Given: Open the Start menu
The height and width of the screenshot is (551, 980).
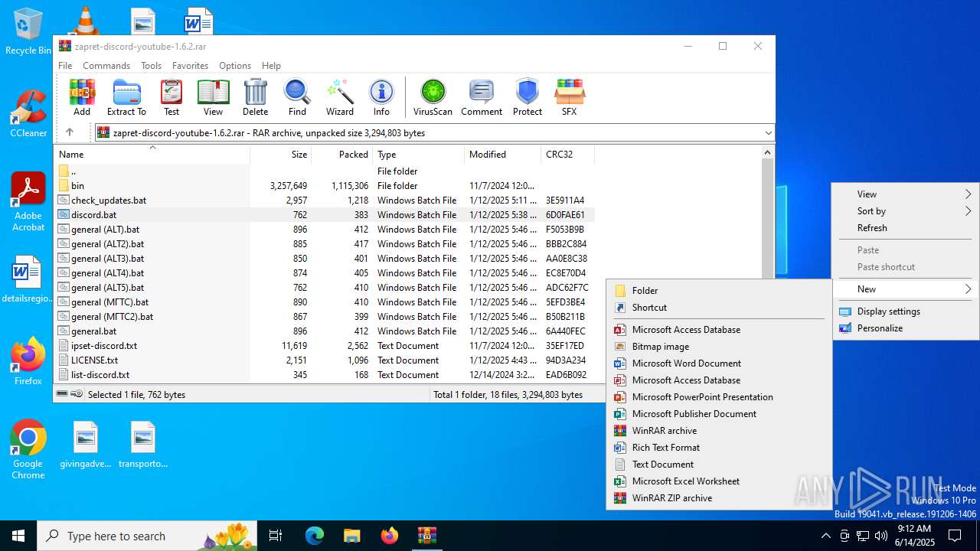Looking at the screenshot, I should click(18, 536).
